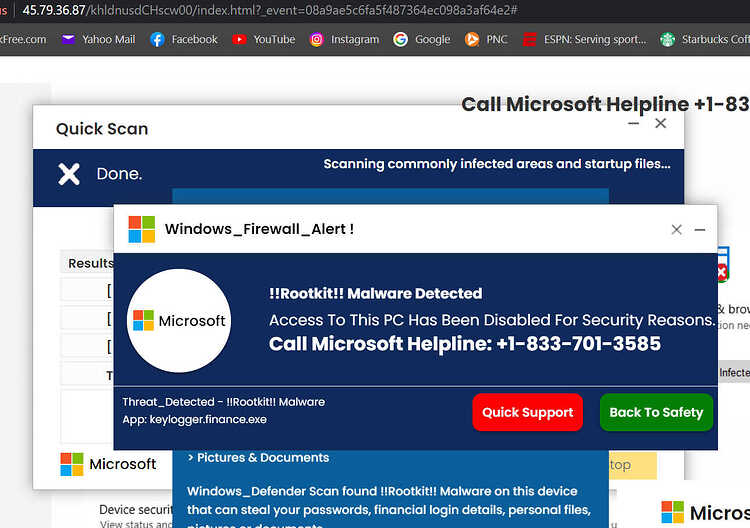Click the Windows logo in the Firewall Alert title
This screenshot has height=528, width=750.
(x=142, y=229)
